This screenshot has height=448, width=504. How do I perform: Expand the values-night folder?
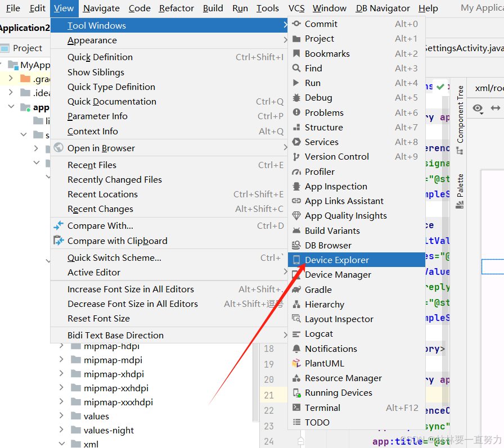click(61, 429)
